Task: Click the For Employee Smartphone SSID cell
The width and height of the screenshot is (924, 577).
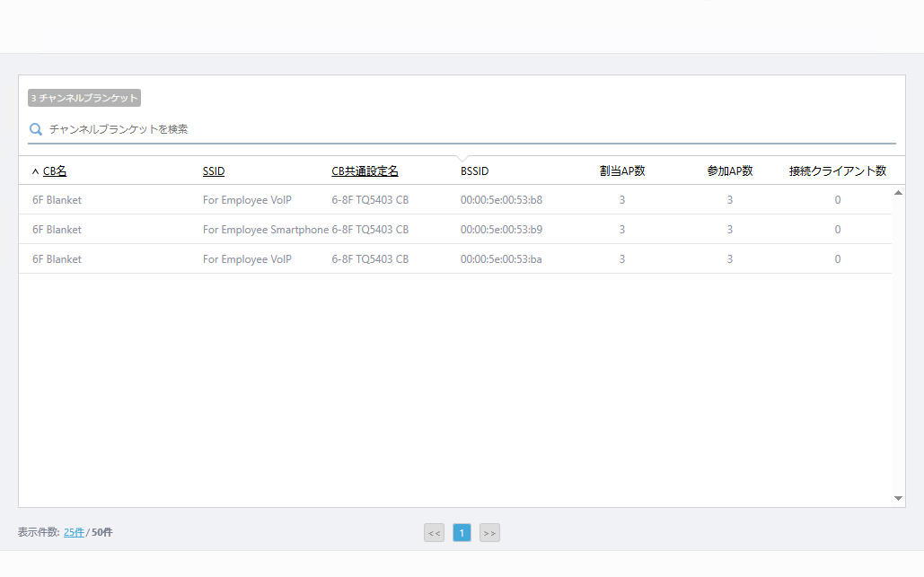Action: click(266, 229)
